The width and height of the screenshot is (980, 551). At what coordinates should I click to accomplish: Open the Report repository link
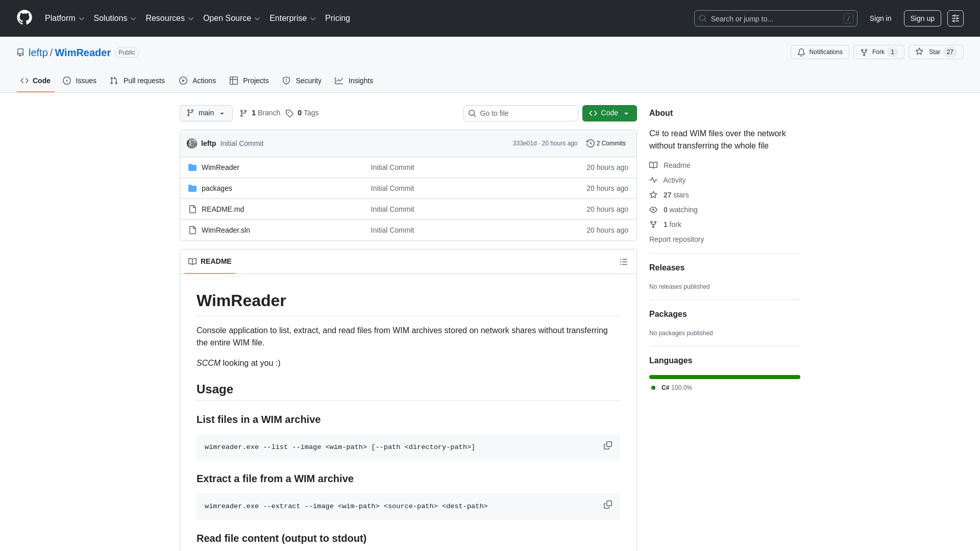[x=676, y=239]
